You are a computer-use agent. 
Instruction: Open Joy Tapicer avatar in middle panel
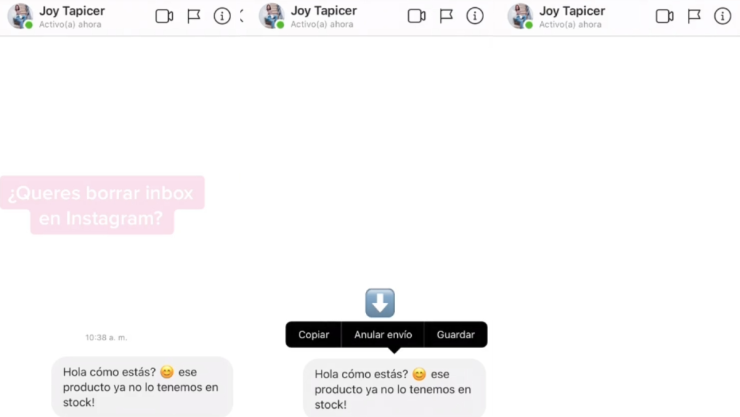point(272,16)
